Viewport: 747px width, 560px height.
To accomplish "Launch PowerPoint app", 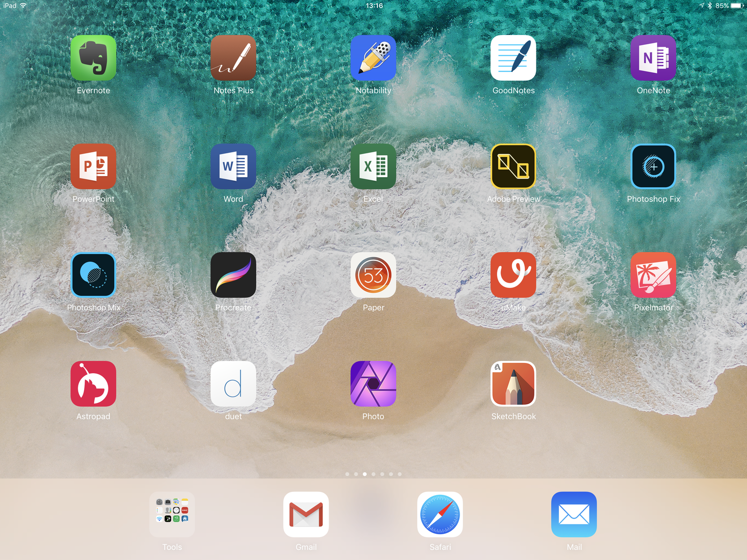I will point(93,166).
